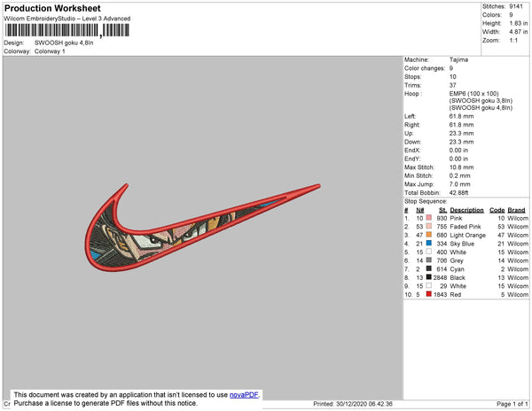Click the 'Printed: 30/12/2020' timestamp
The height and width of the screenshot is (411, 532).
tap(353, 404)
